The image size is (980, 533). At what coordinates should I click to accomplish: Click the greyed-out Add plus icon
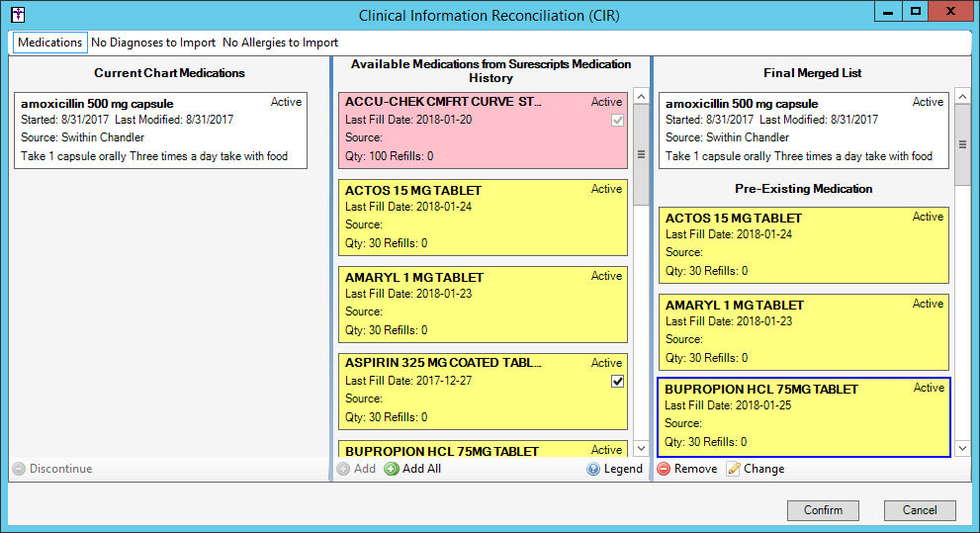coord(343,469)
